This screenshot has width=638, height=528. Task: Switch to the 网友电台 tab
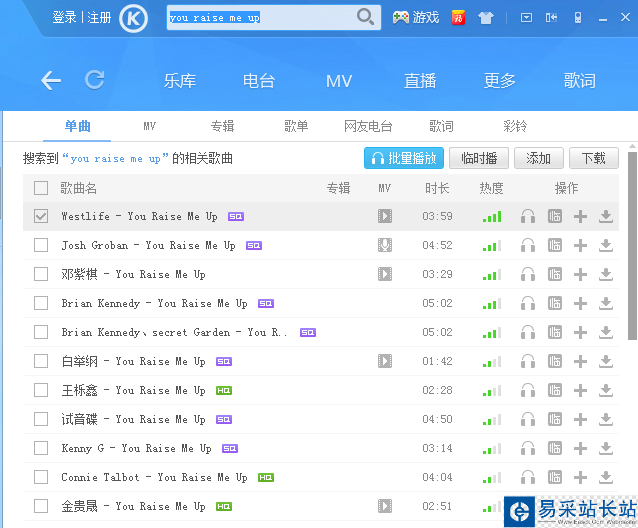point(368,126)
